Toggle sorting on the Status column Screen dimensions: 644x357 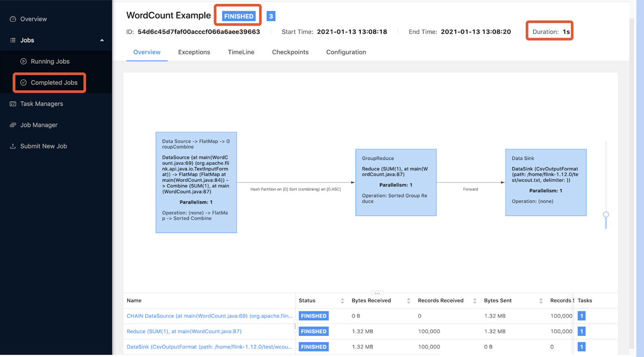[x=342, y=300]
